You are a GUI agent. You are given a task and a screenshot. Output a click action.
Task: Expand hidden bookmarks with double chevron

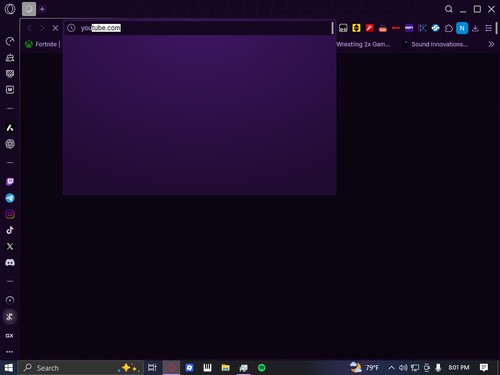point(491,44)
